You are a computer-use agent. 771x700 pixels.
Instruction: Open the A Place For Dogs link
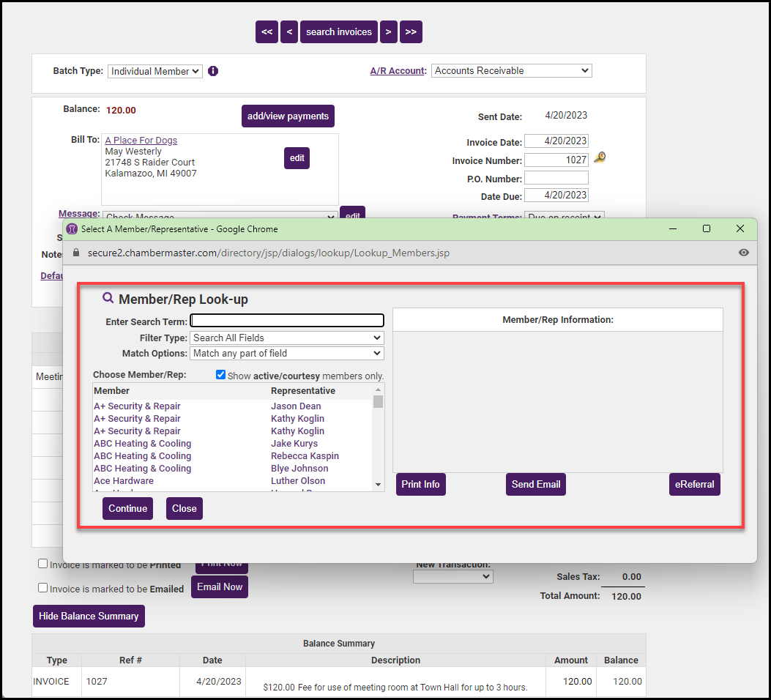(x=141, y=140)
